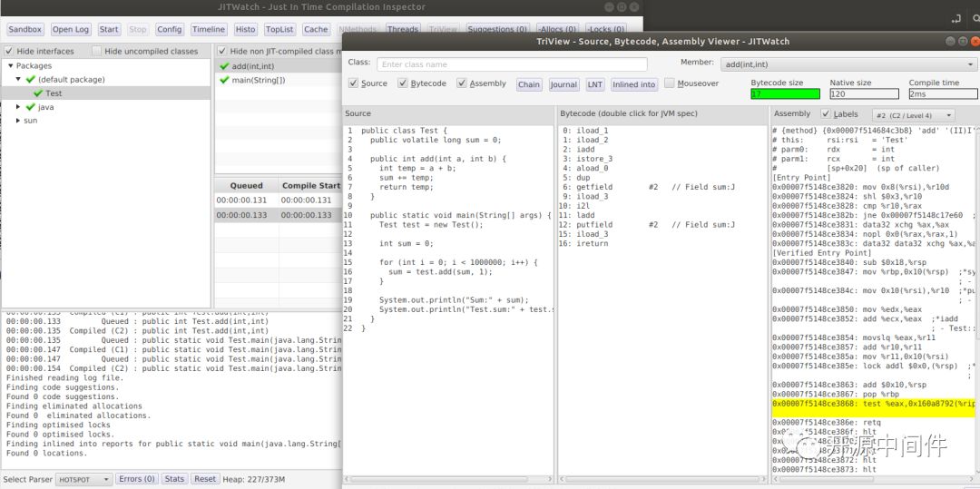Select the Test class in tree

[105, 93]
